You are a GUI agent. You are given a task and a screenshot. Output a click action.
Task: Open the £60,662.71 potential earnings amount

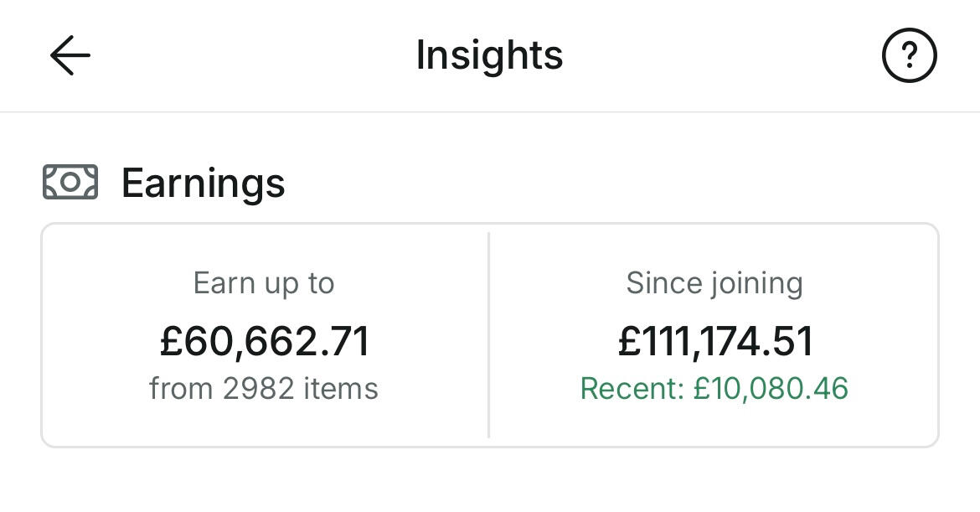point(264,341)
